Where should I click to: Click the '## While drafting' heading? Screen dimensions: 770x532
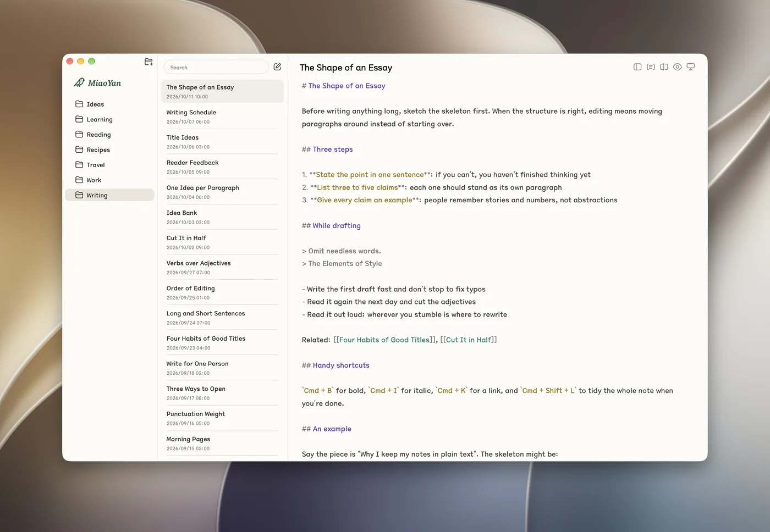click(331, 225)
